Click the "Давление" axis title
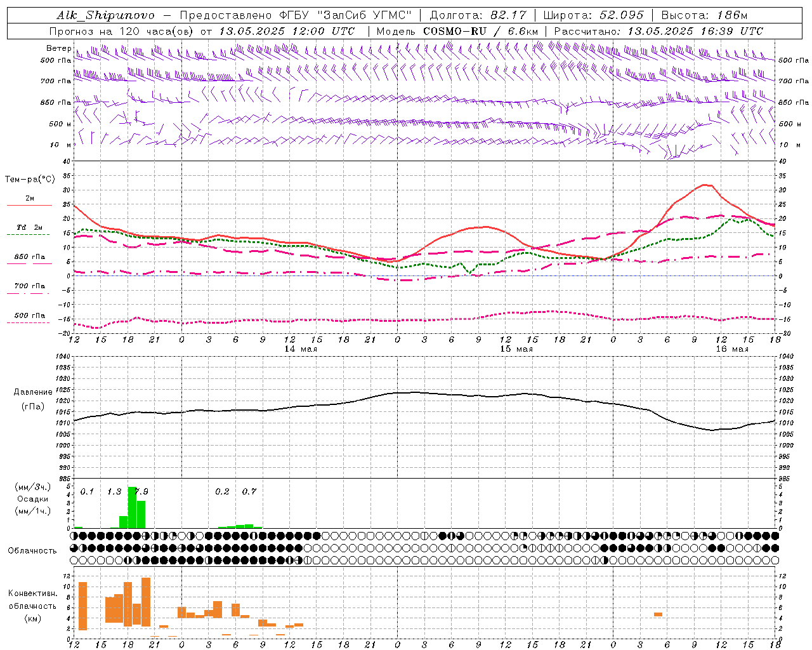Image resolution: width=812 pixels, height=650 pixels. click(x=33, y=392)
